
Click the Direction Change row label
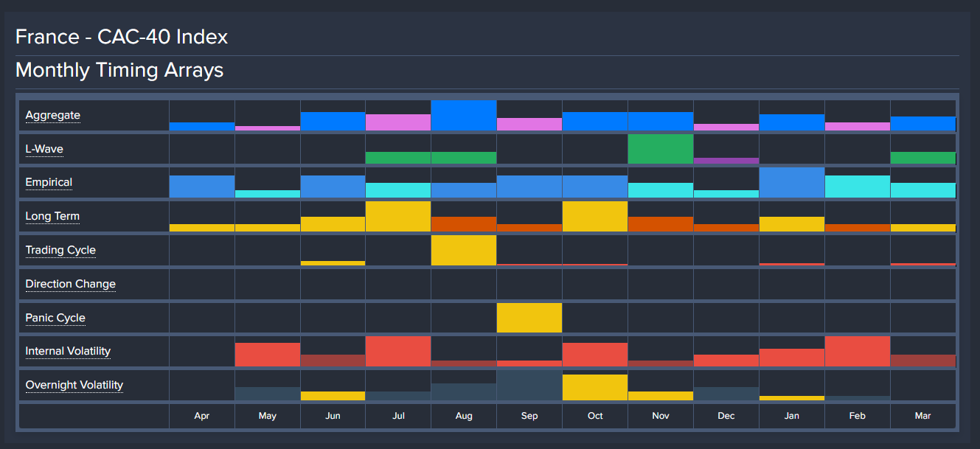71,284
